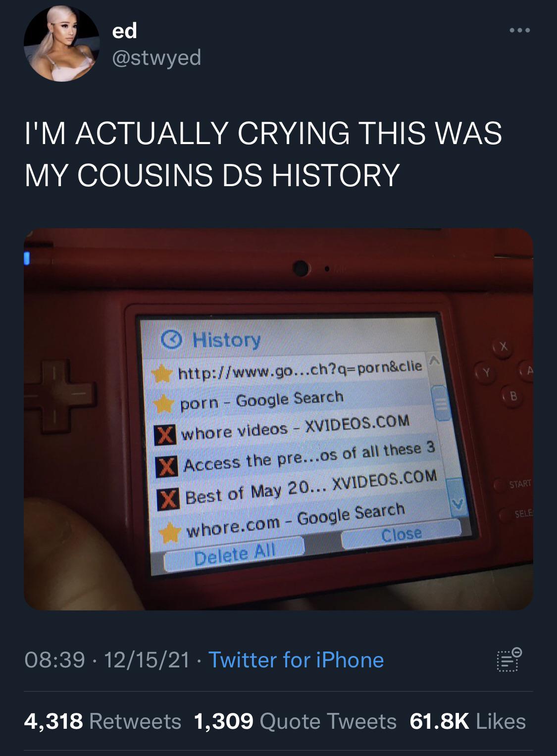The height and width of the screenshot is (756, 557).
Task: Click the display name 'ed'
Action: [125, 31]
